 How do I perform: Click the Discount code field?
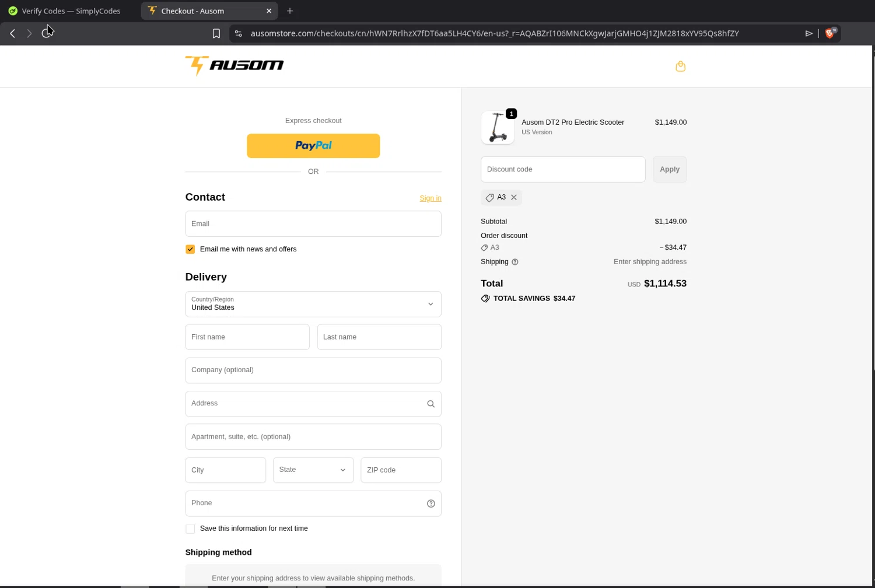tap(563, 169)
